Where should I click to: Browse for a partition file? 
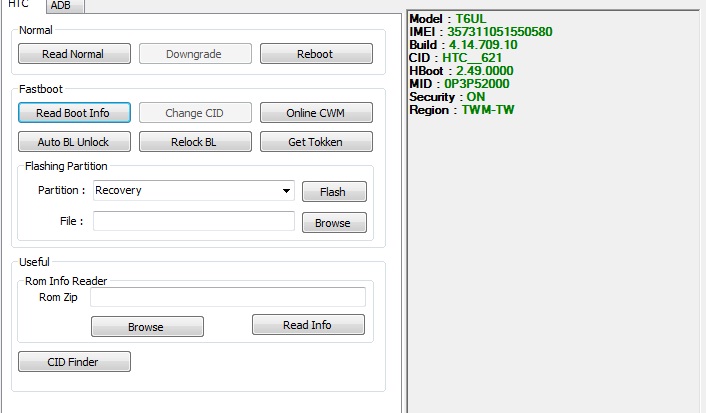pyautogui.click(x=334, y=222)
